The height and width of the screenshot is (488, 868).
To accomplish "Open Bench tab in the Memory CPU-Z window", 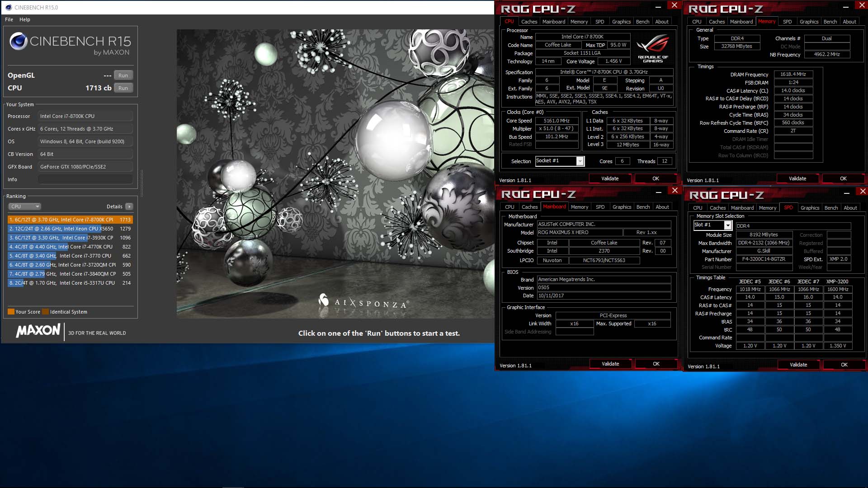I will pyautogui.click(x=830, y=22).
